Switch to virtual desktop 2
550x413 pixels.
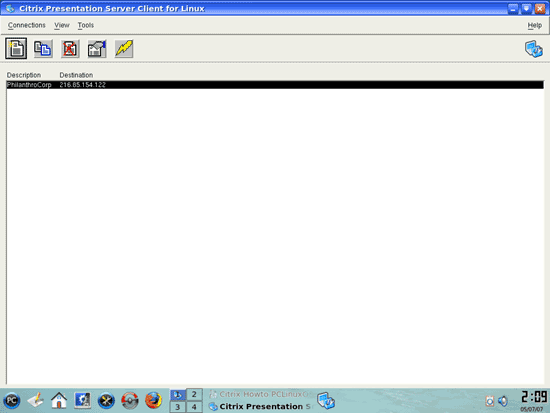(194, 395)
